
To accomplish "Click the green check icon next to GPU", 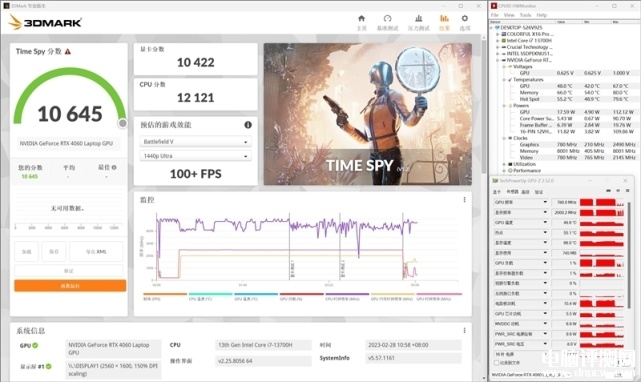I will pos(36,345).
